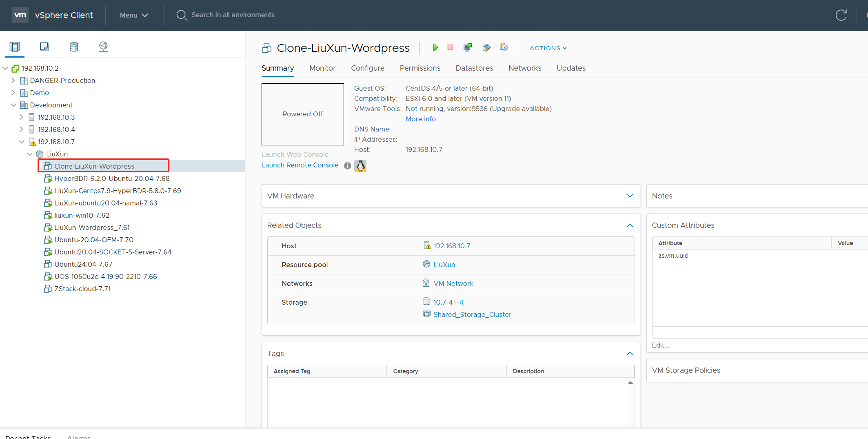Switch to the Permissions tab
Image resolution: width=868 pixels, height=439 pixels.
pyautogui.click(x=420, y=68)
